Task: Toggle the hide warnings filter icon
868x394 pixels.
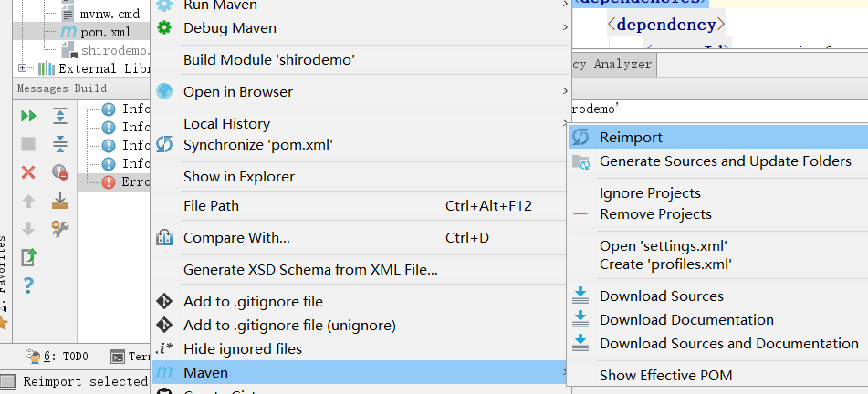Action: 60,172
